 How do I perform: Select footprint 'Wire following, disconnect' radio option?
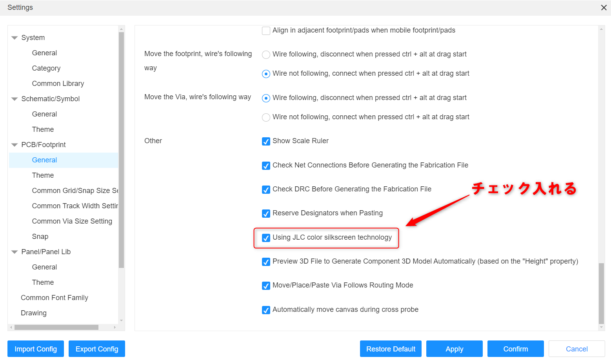pos(266,55)
